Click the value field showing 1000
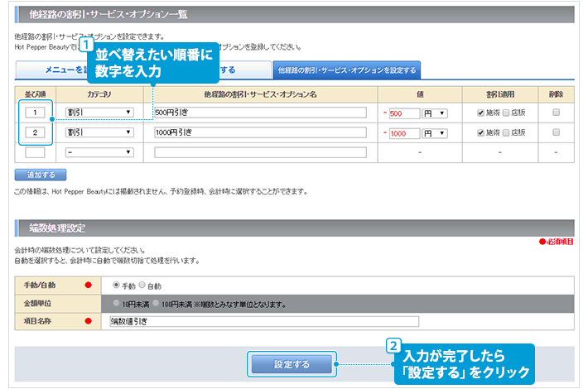The width and height of the screenshot is (588, 389). coord(403,133)
